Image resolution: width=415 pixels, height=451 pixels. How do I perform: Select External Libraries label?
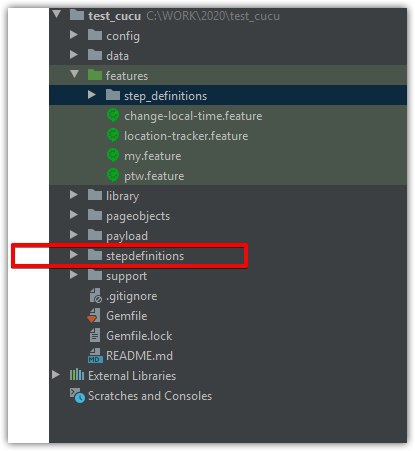point(132,376)
